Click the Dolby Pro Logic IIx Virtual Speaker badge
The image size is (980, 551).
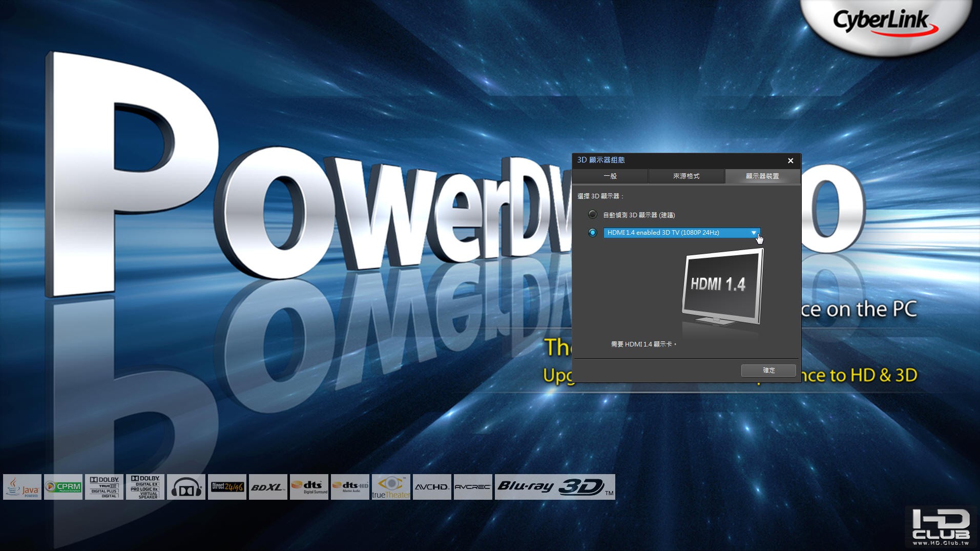click(145, 487)
